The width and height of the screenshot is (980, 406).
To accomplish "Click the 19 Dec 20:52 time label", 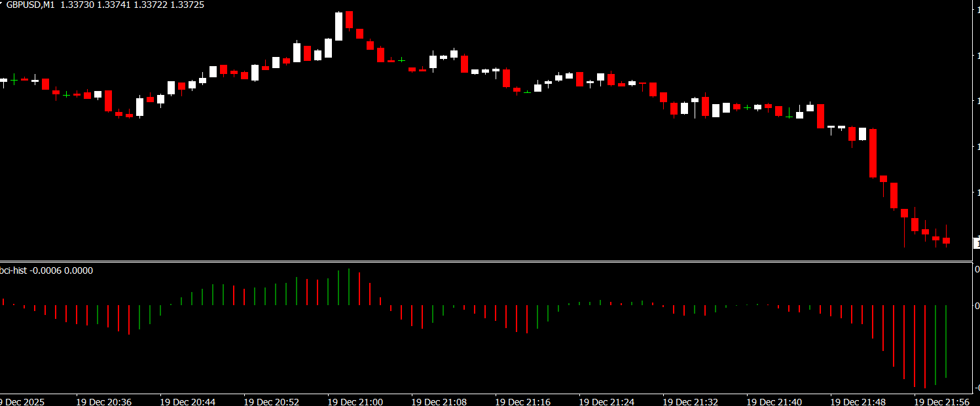I will [x=271, y=401].
